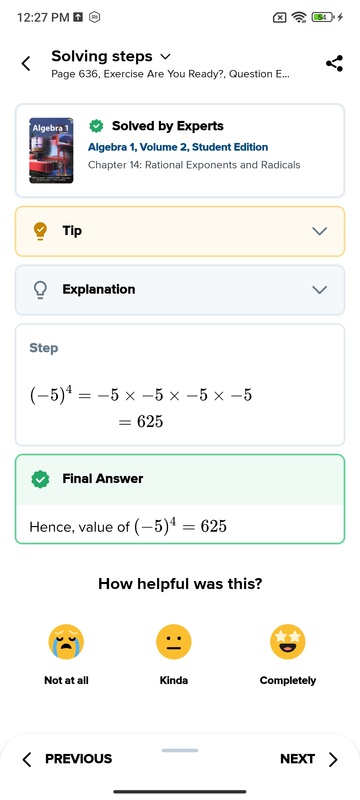This screenshot has height=800, width=360.
Task: Tap the back arrow icon
Action: (25, 64)
